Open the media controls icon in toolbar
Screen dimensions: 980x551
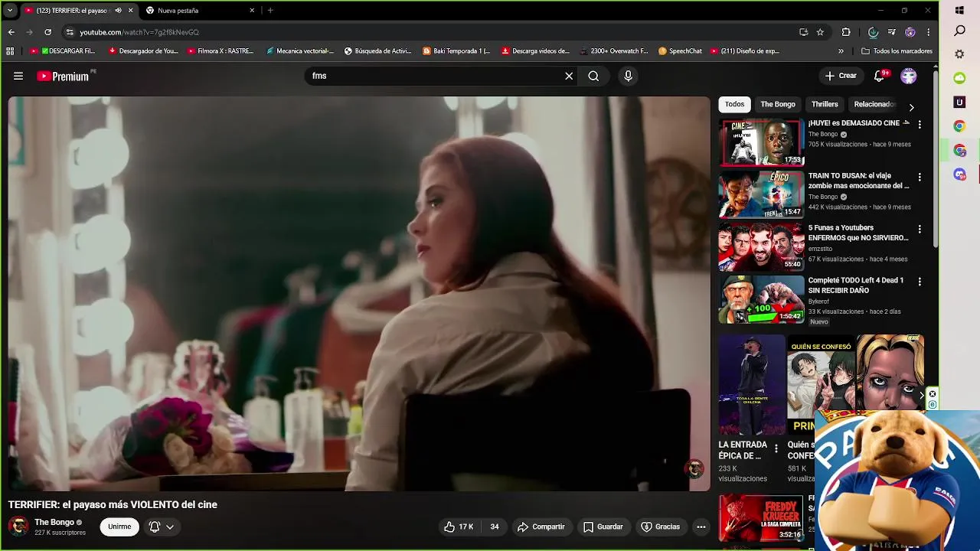892,32
